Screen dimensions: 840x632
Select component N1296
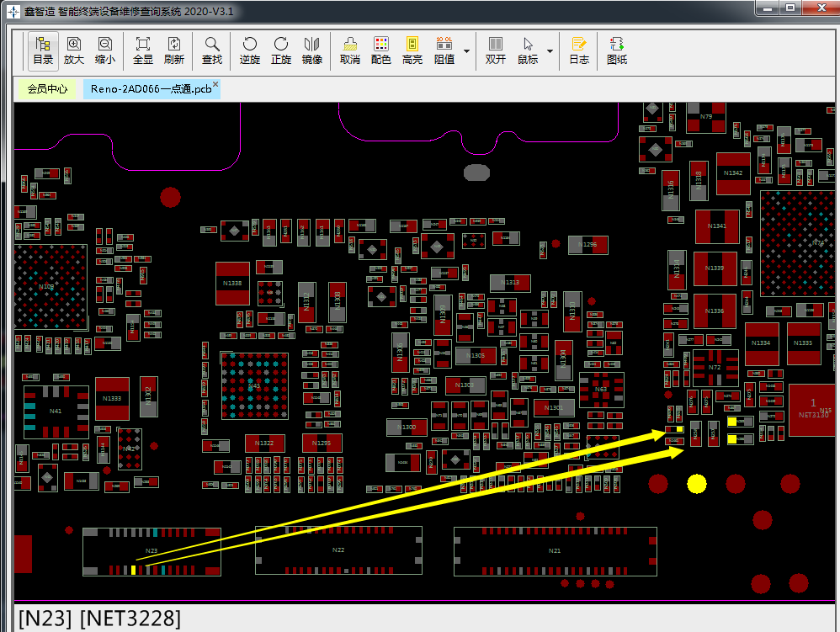point(587,245)
